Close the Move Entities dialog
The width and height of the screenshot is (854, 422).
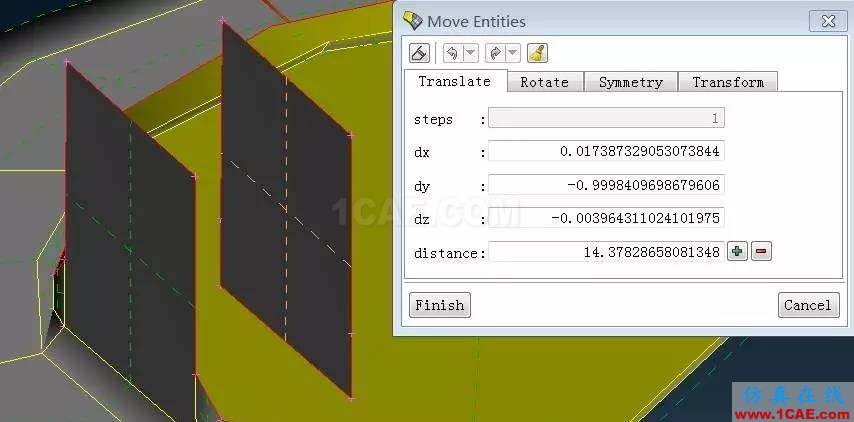(828, 21)
